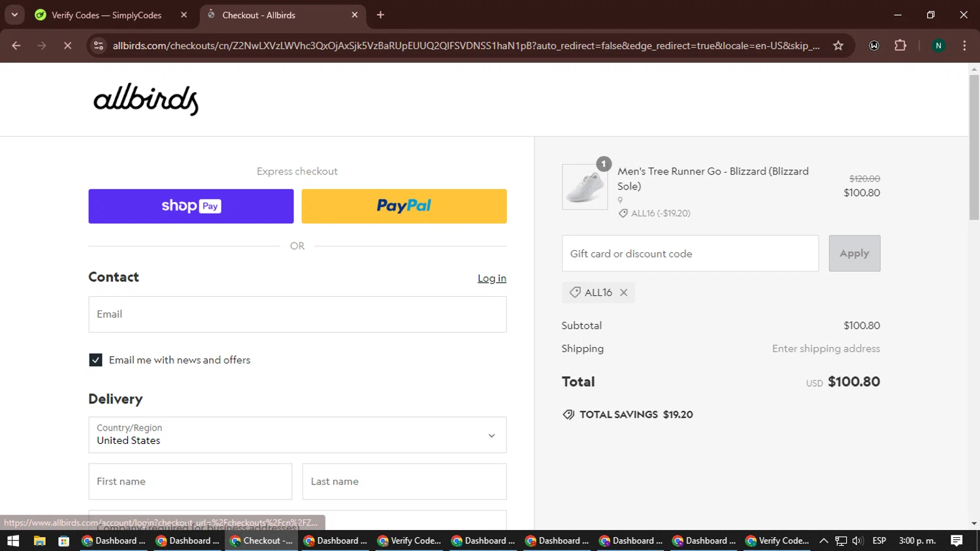Stop loading the page

[x=67, y=46]
